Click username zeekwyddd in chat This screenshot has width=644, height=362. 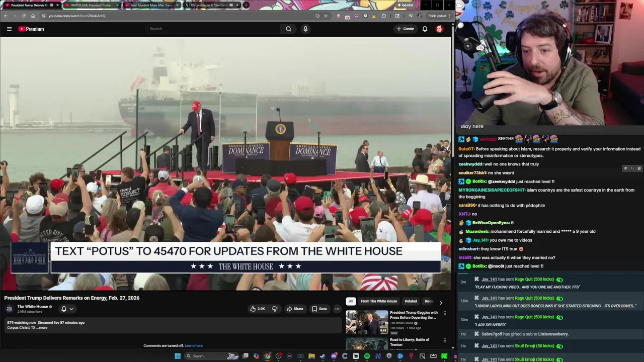[470, 164]
